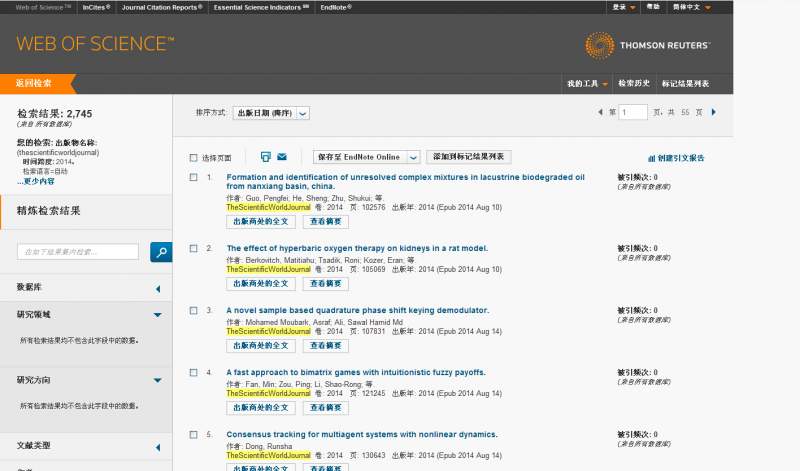The width and height of the screenshot is (800, 471).
Task: View abstract for result 1
Action: pyautogui.click(x=326, y=221)
